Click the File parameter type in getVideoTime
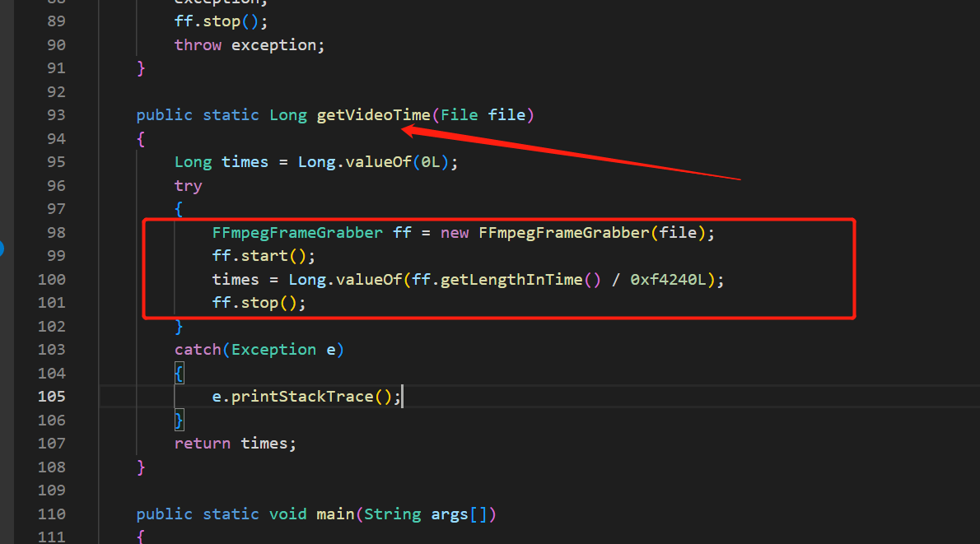This screenshot has width=980, height=544. 459,115
